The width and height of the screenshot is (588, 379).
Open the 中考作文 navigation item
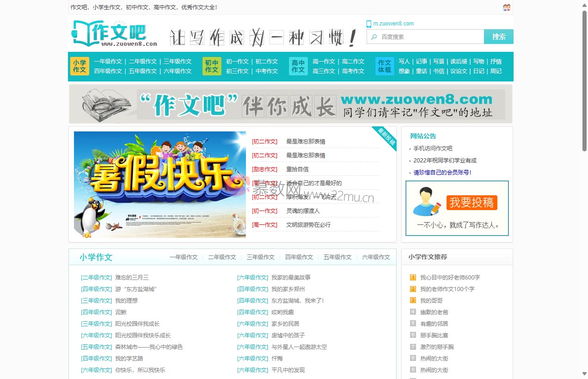[x=267, y=71]
